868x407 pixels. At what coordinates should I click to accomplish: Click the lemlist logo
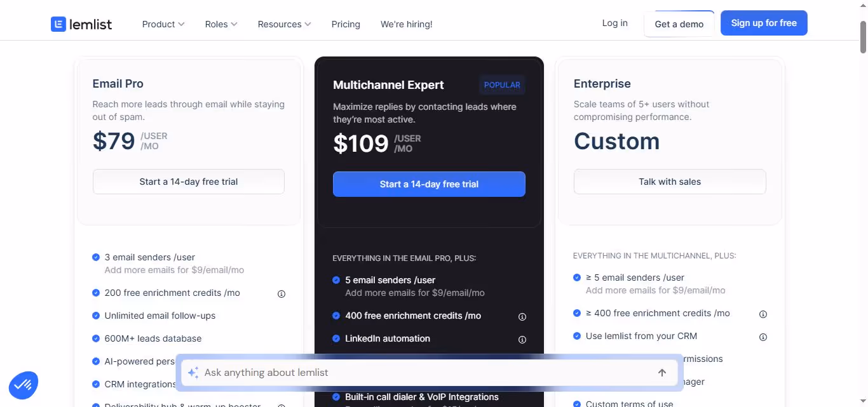coord(81,24)
